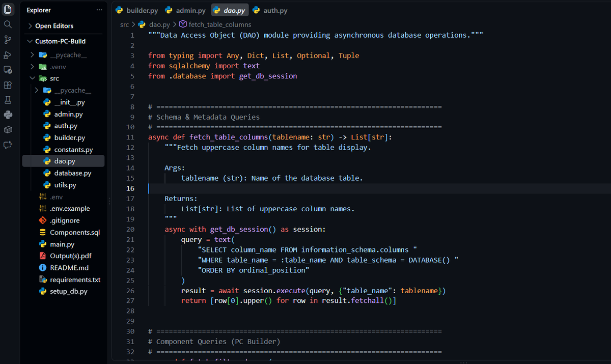611x364 pixels.
Task: Click line number 11 in the gutter
Action: (130, 137)
